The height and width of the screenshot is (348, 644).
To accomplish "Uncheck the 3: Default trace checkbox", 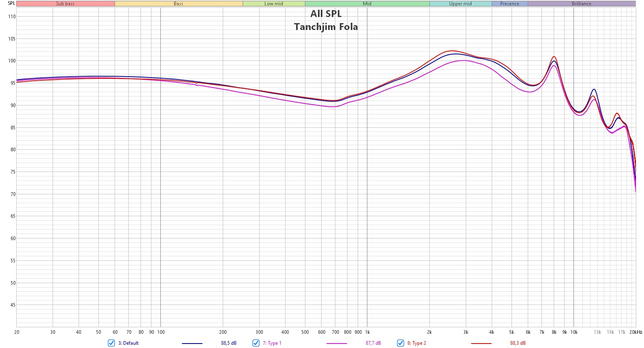I will [x=111, y=343].
